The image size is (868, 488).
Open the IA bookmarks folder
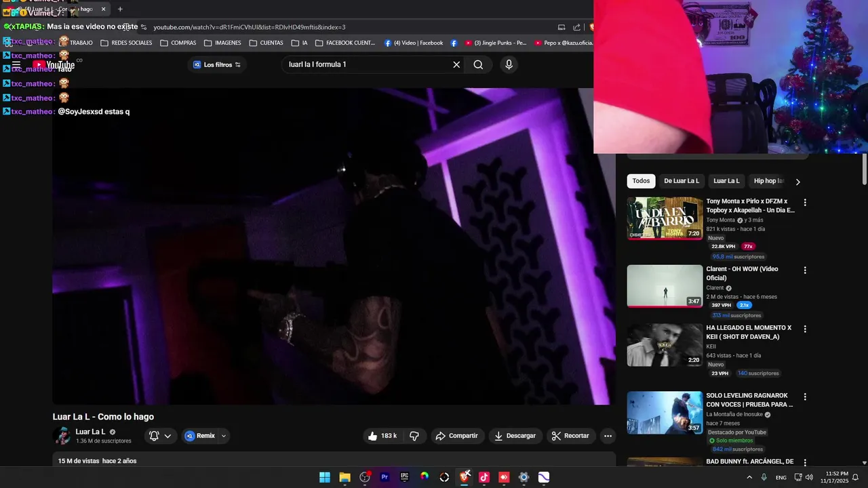click(300, 43)
